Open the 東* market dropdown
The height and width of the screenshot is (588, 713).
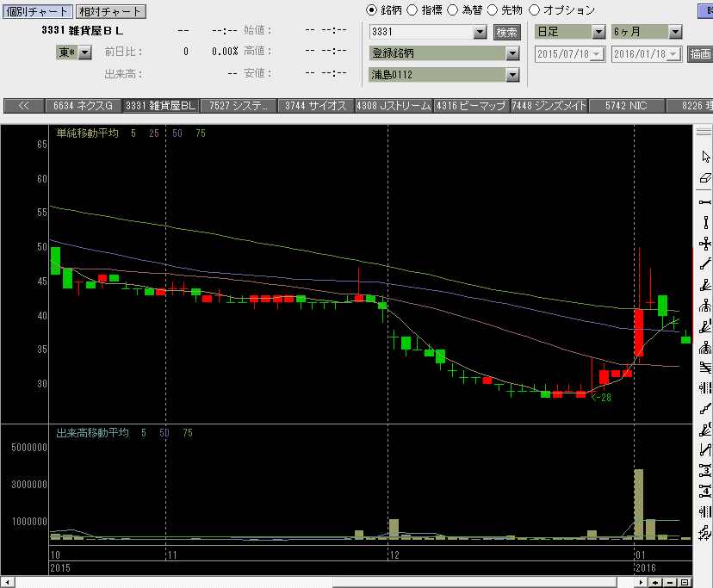pyautogui.click(x=85, y=53)
